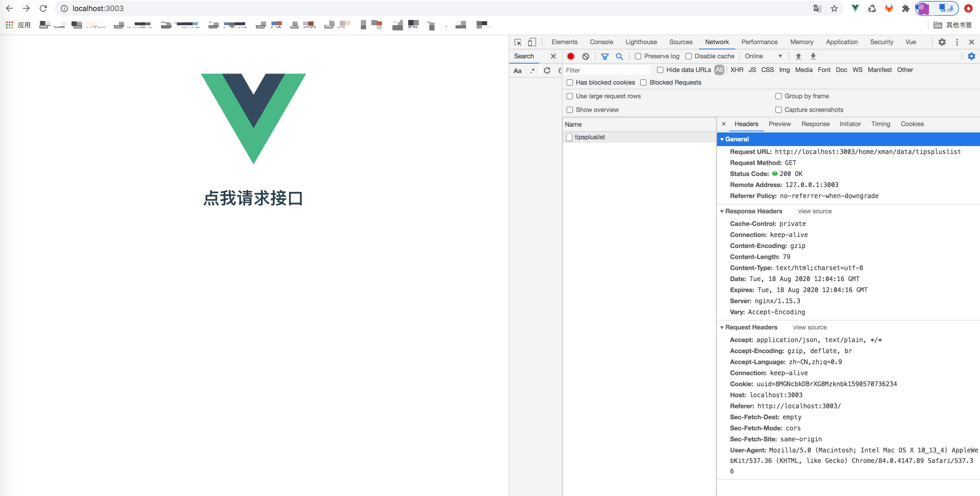Click the Export HAR download arrow
The height and width of the screenshot is (496, 980).
tap(813, 56)
